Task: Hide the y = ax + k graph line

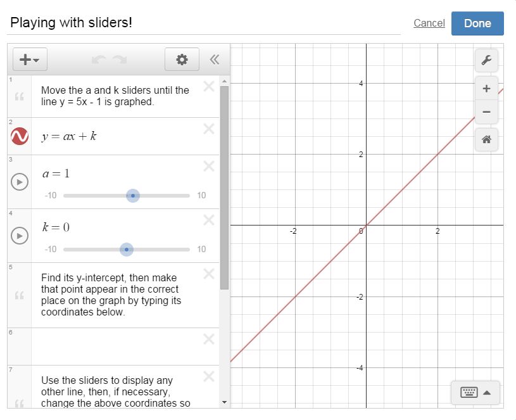Action: [x=20, y=136]
